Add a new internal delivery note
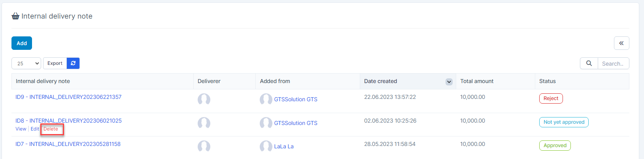 pyautogui.click(x=22, y=43)
